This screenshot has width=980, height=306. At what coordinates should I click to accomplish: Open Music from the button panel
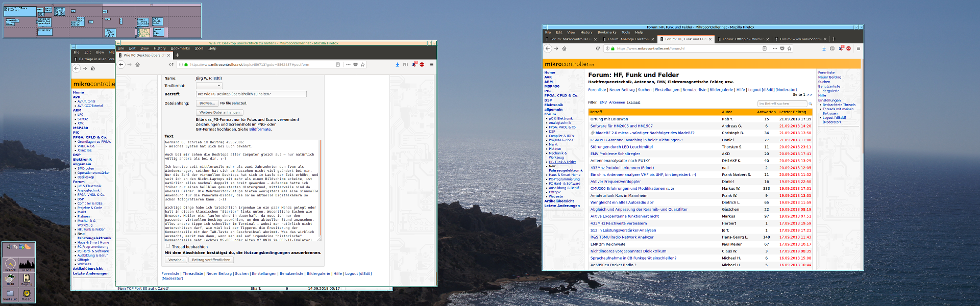27,295
